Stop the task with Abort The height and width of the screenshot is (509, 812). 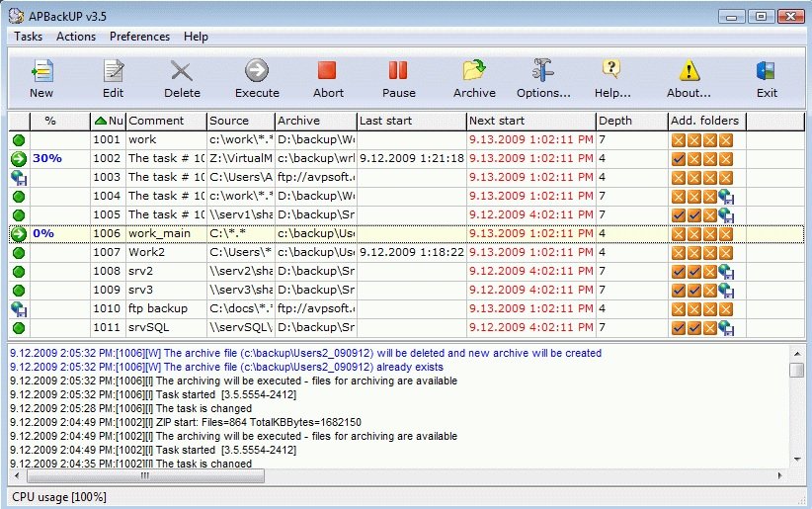(x=328, y=79)
